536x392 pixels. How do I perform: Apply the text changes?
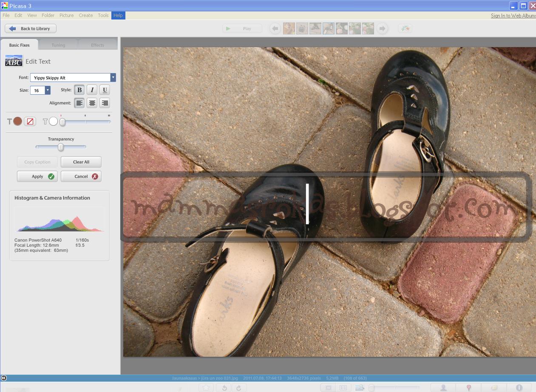[37, 176]
